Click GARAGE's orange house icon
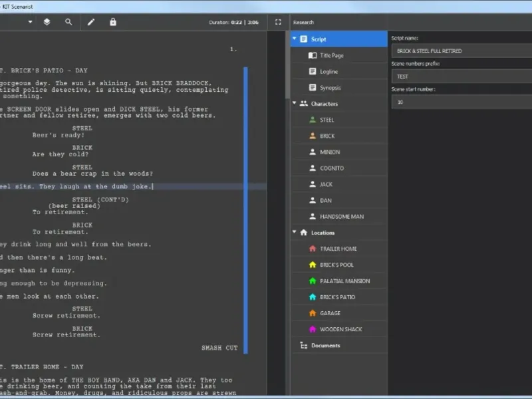The image size is (532, 399). click(313, 313)
